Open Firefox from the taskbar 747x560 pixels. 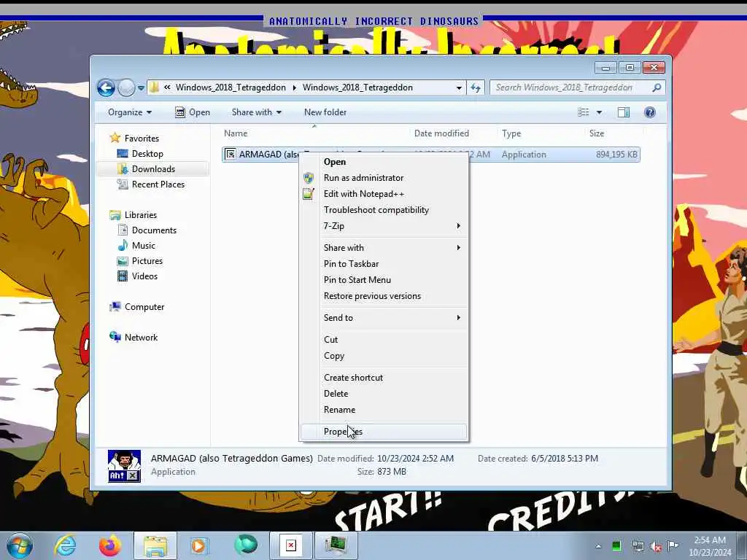click(109, 545)
